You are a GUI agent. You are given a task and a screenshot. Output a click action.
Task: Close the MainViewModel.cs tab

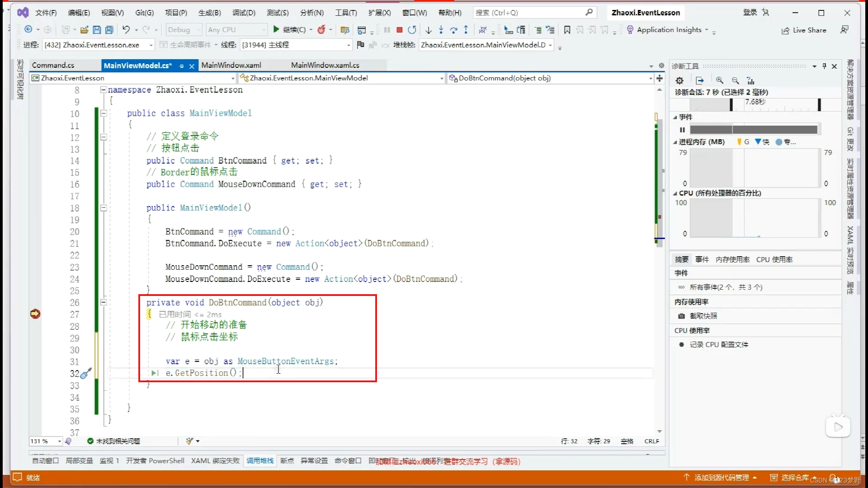coord(192,66)
